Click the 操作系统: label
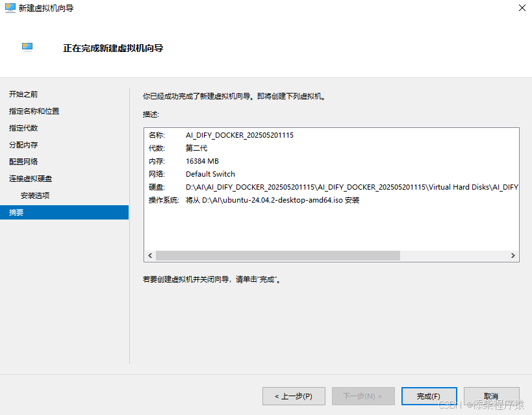The height and width of the screenshot is (415, 532). tap(164, 200)
